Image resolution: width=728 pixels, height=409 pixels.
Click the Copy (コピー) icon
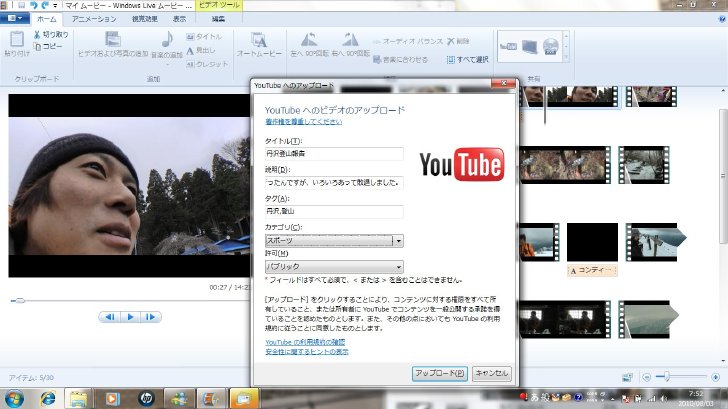coord(37,46)
